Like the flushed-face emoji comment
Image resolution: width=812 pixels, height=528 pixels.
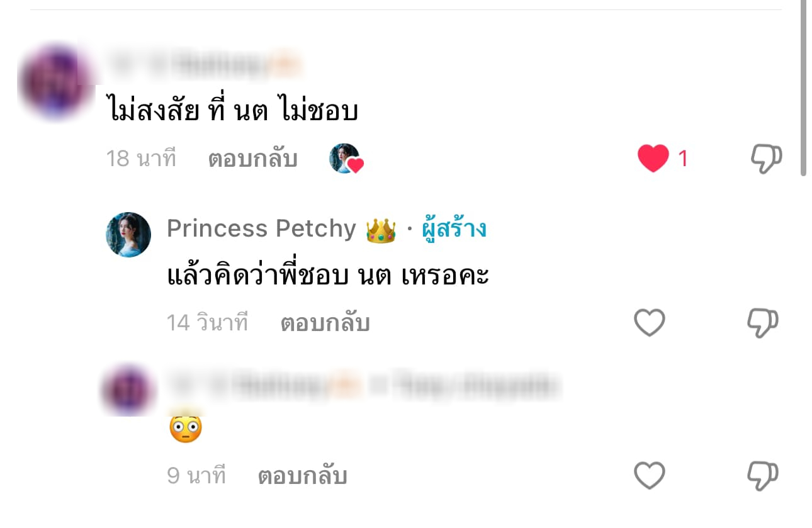649,476
